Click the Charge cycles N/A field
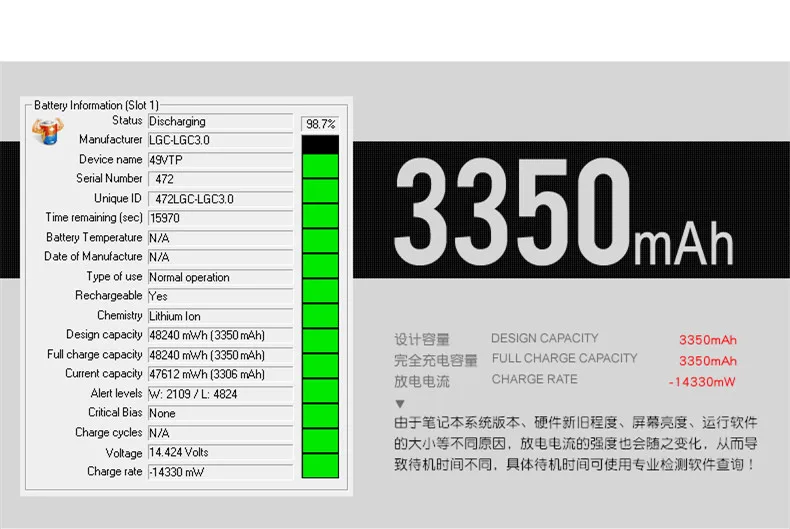The height and width of the screenshot is (529, 790). click(x=220, y=433)
